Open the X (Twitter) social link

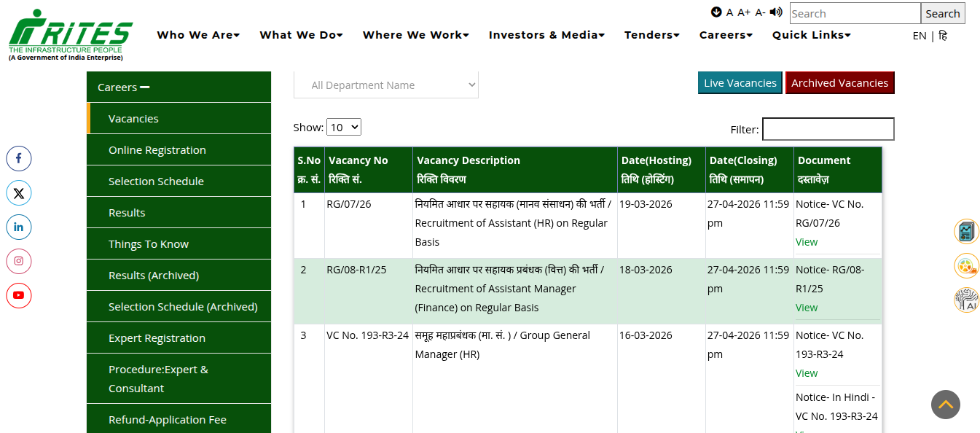(x=19, y=193)
